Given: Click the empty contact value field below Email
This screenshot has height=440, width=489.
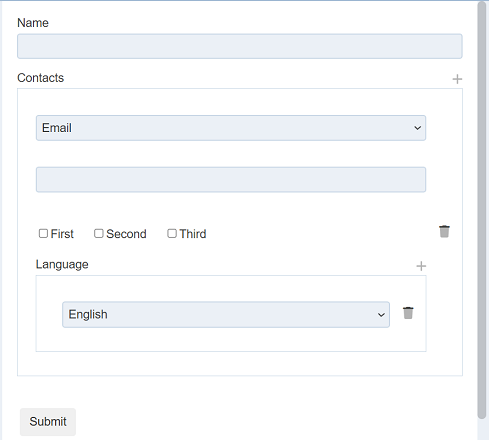Looking at the screenshot, I should (231, 180).
